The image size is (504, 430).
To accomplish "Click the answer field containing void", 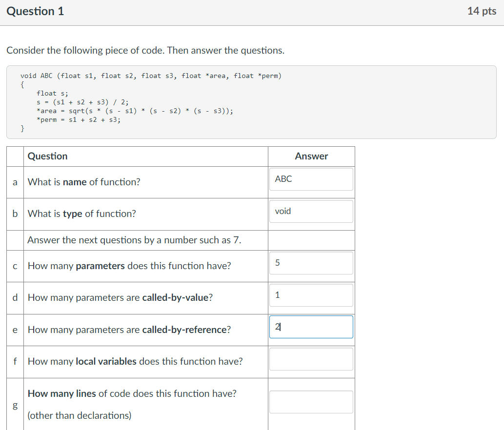I will pos(311,211).
